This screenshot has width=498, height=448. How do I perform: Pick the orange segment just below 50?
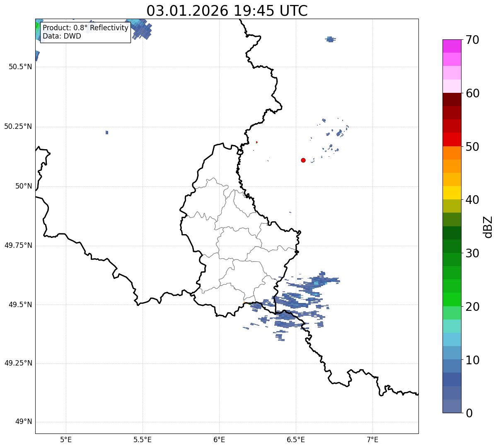point(452,153)
